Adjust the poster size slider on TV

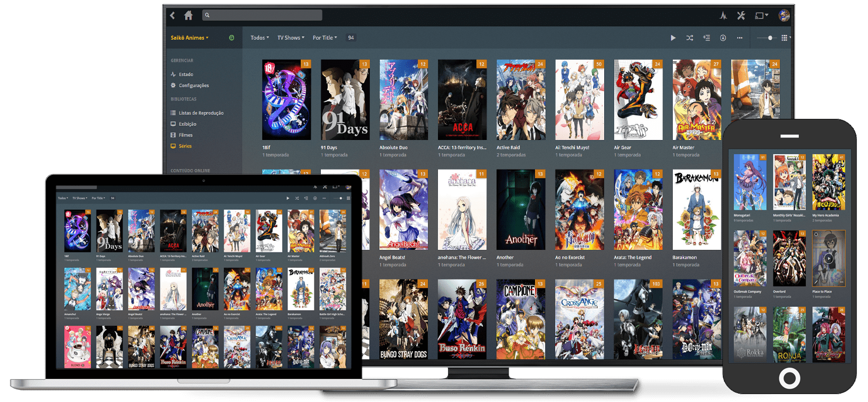(766, 38)
